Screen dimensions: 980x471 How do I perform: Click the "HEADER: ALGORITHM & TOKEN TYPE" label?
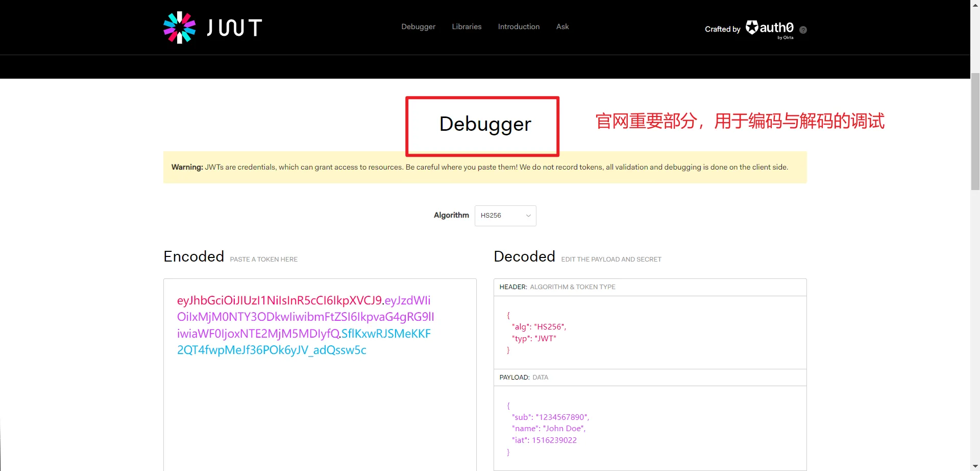tap(557, 287)
